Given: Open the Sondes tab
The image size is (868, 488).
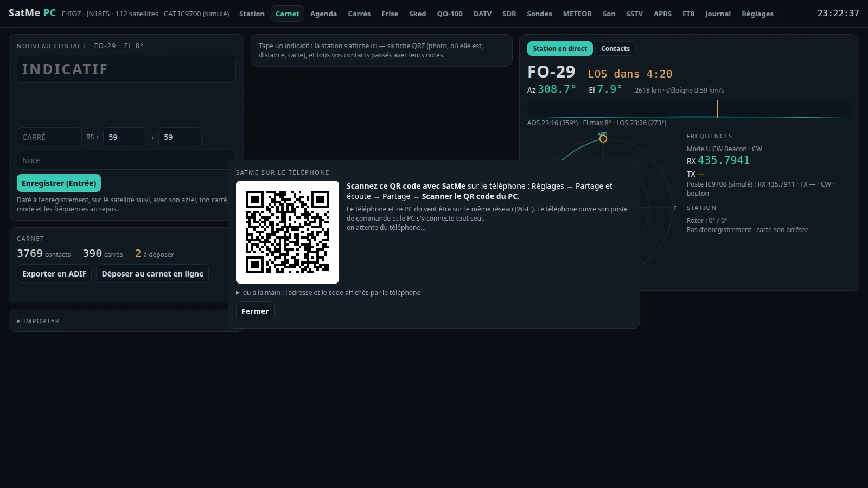Looking at the screenshot, I should [x=539, y=14].
